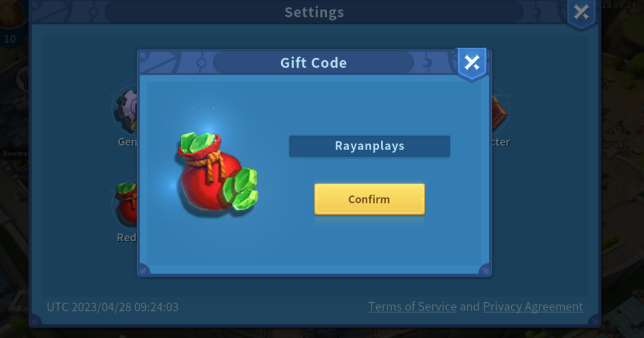The image size is (644, 338).
Task: Open the Terms of Service link
Action: 413,307
